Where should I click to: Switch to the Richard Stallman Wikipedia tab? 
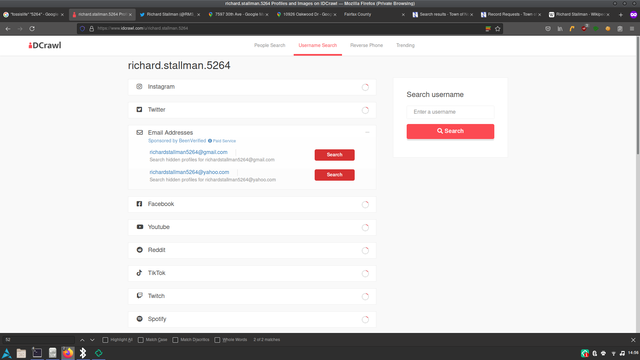tap(580, 14)
